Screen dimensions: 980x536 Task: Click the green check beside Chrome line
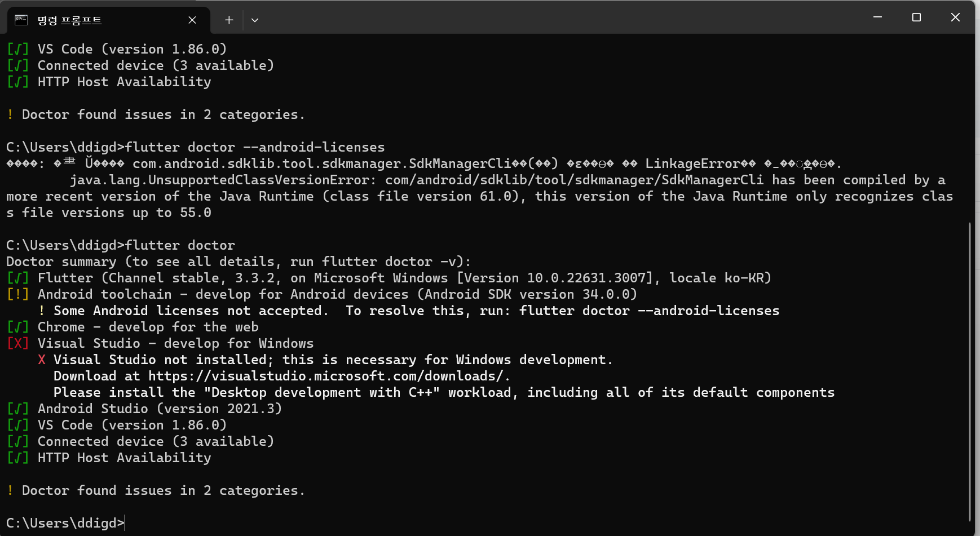[18, 327]
